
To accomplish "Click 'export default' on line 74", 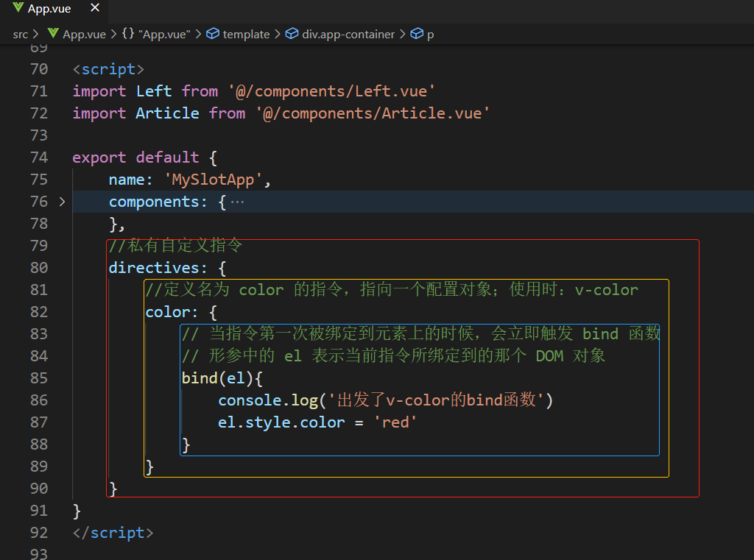I will click(135, 157).
